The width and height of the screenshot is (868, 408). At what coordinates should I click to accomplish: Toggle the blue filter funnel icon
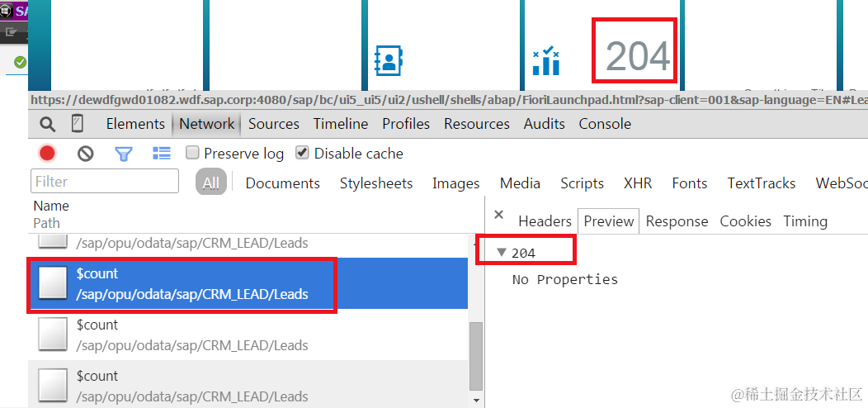click(123, 154)
